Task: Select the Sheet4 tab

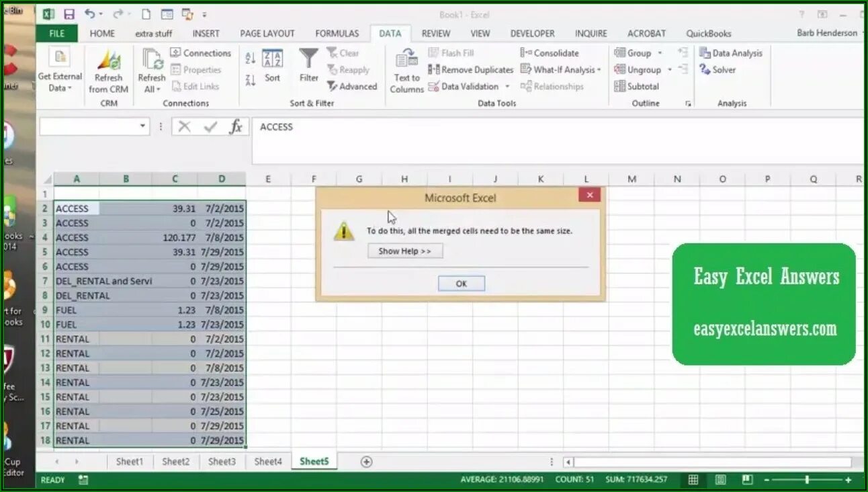Action: point(268,462)
